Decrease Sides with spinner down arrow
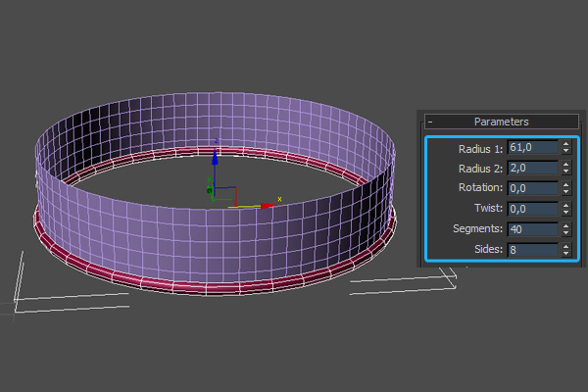The height and width of the screenshot is (392, 588). click(x=566, y=254)
